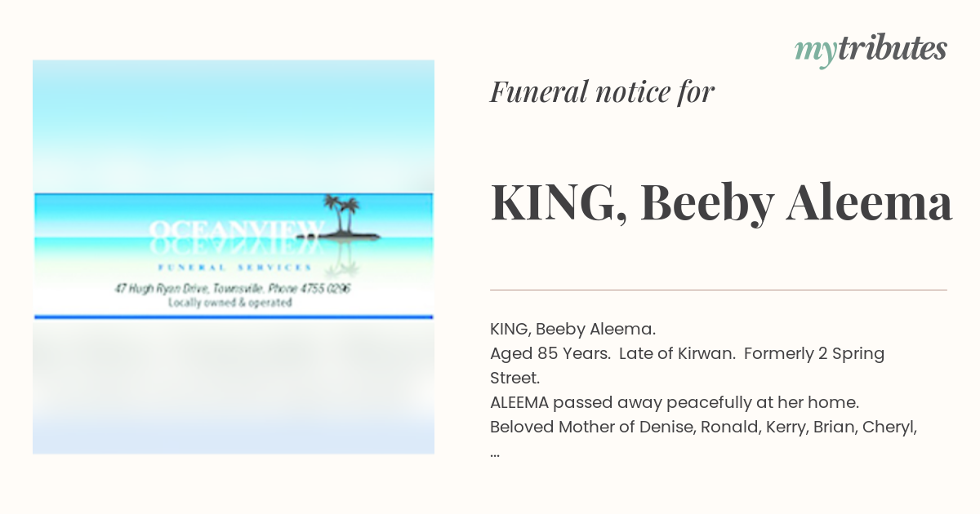980x514 pixels.
Task: Click the palm tree island icon
Action: click(x=351, y=218)
